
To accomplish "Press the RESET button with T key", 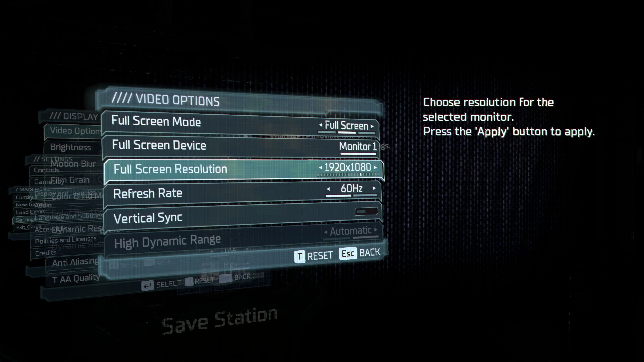I will pyautogui.click(x=312, y=253).
